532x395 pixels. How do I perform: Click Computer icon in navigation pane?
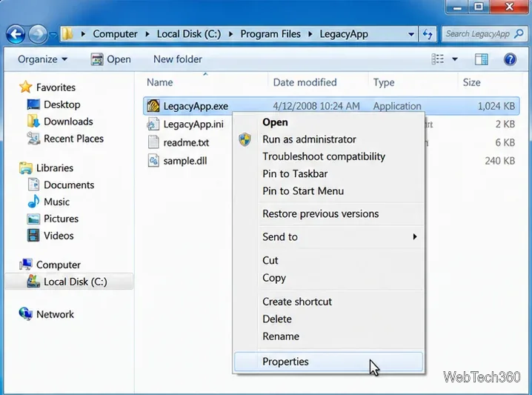click(x=26, y=265)
